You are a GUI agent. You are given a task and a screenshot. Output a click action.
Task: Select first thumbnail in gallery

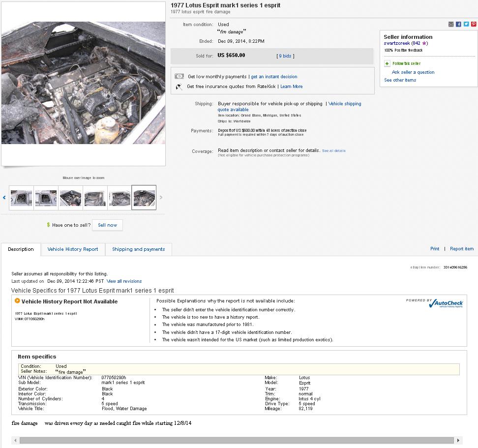[21, 198]
